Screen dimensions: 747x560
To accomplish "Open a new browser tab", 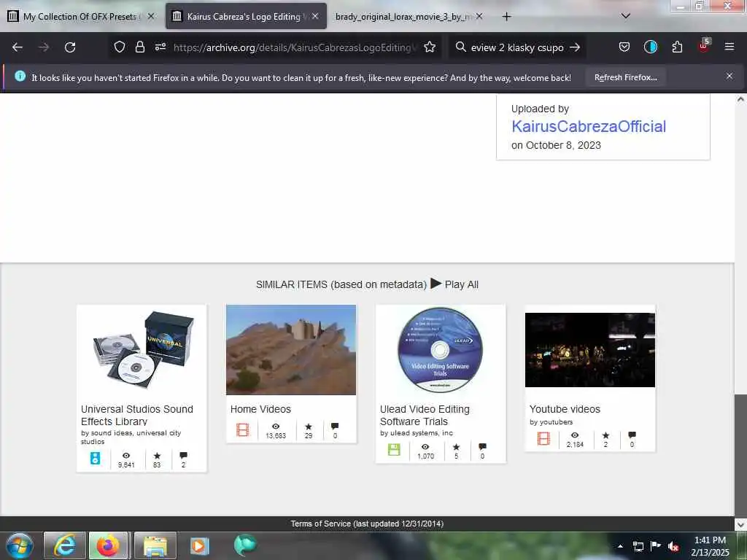I will pos(506,17).
